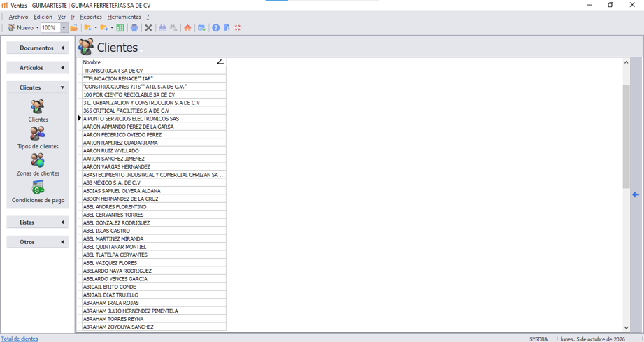
Task: Click the green spreadsheet grid icon
Action: click(x=120, y=28)
